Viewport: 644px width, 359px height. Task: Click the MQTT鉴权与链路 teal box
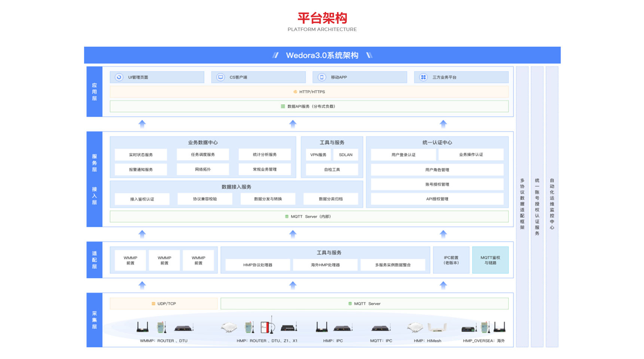click(490, 260)
